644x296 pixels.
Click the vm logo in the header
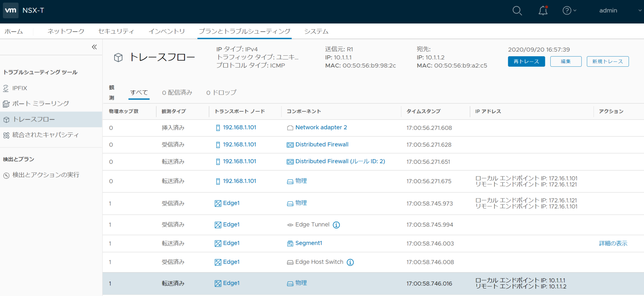point(10,10)
